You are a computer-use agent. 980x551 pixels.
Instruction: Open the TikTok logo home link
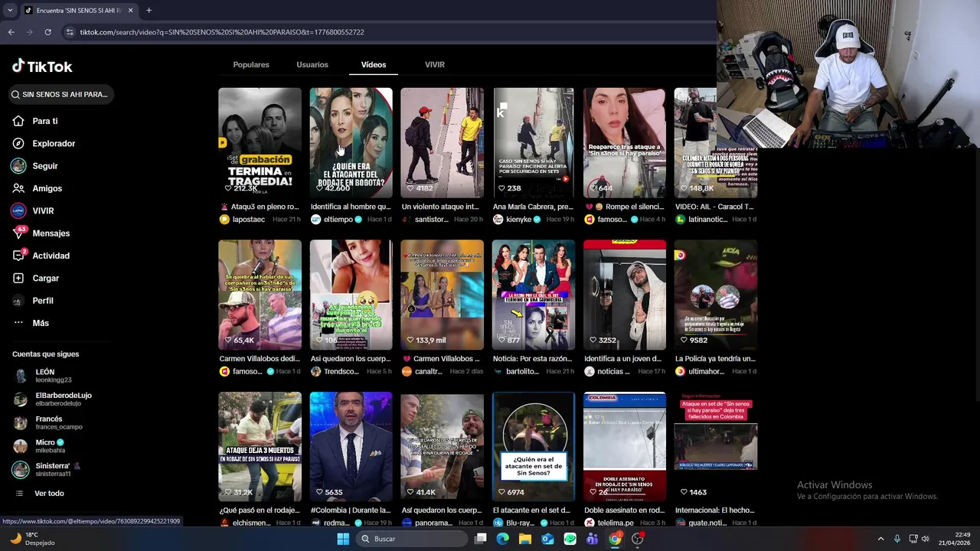42,67
